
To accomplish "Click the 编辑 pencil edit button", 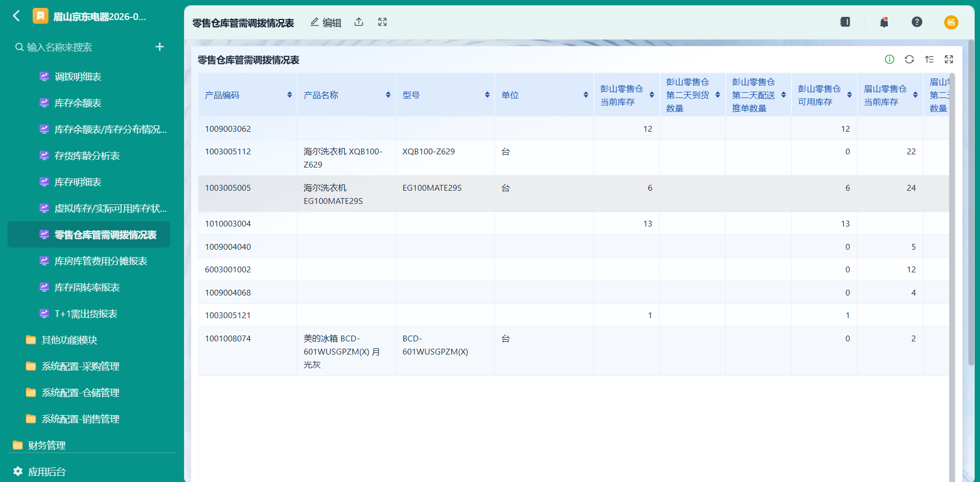I will point(326,22).
